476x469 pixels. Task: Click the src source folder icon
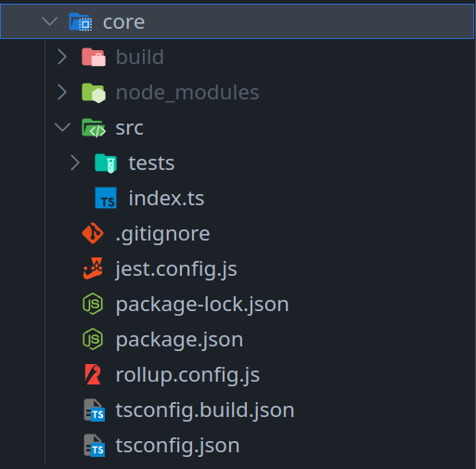coord(94,127)
